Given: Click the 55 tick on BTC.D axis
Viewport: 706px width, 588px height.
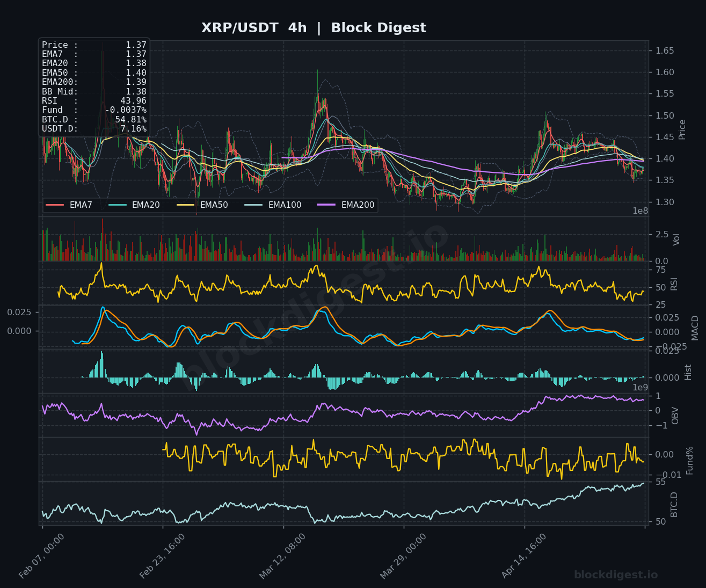Looking at the screenshot, I should tap(660, 482).
